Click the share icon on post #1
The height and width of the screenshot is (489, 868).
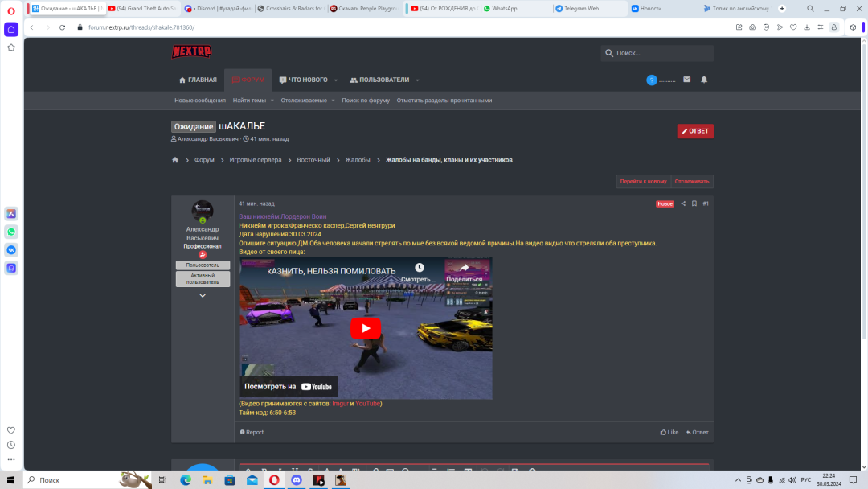click(683, 203)
